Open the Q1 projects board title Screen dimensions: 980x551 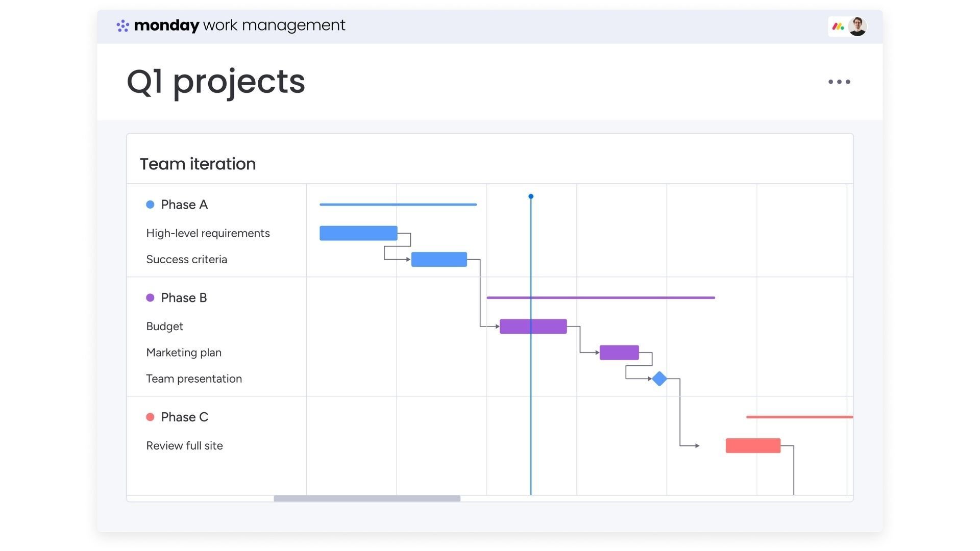tap(216, 82)
